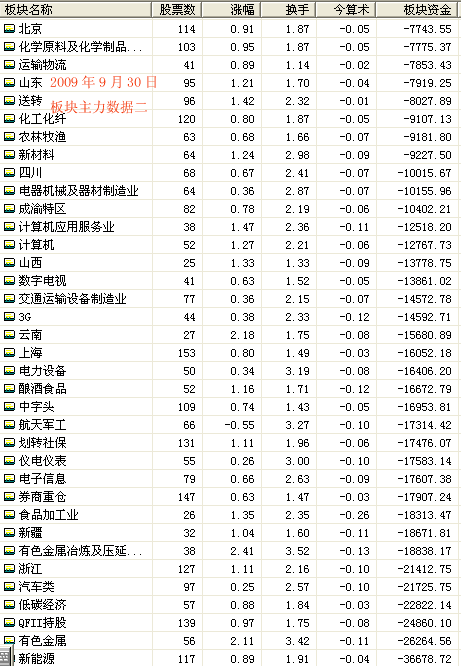Select the 计算机 sector name

[x=36, y=245]
